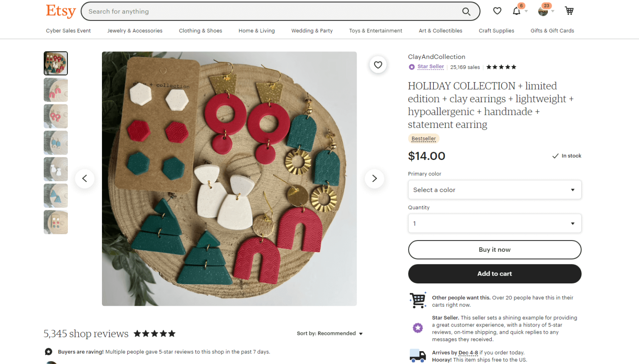
Task: Click the five-star rating next to sales count
Action: 501,66
